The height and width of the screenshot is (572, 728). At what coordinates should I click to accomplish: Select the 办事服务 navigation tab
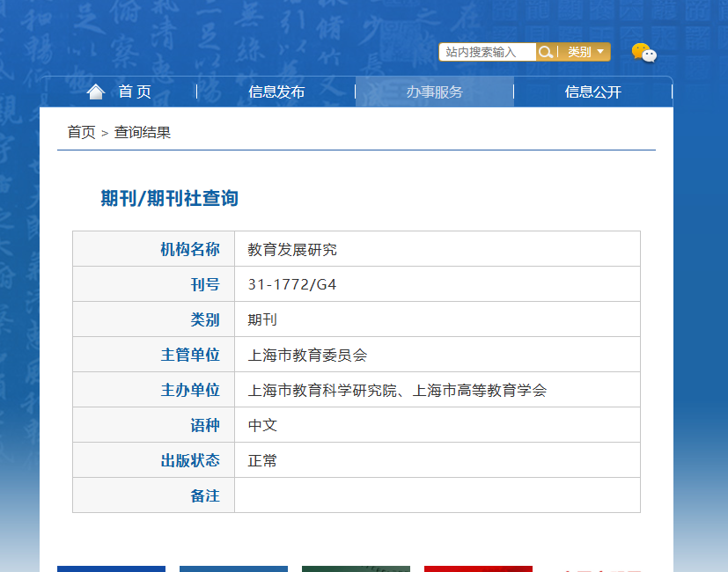coord(435,92)
